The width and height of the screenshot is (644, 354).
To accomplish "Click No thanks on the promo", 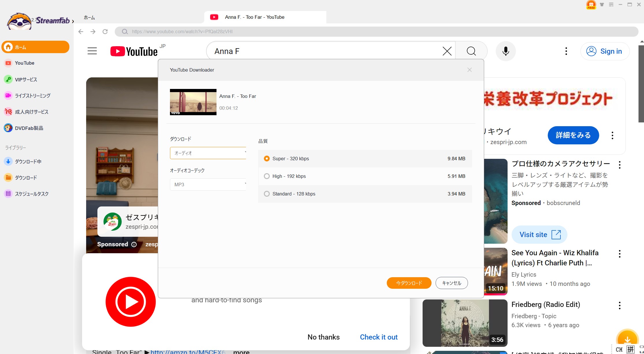I will coord(323,337).
